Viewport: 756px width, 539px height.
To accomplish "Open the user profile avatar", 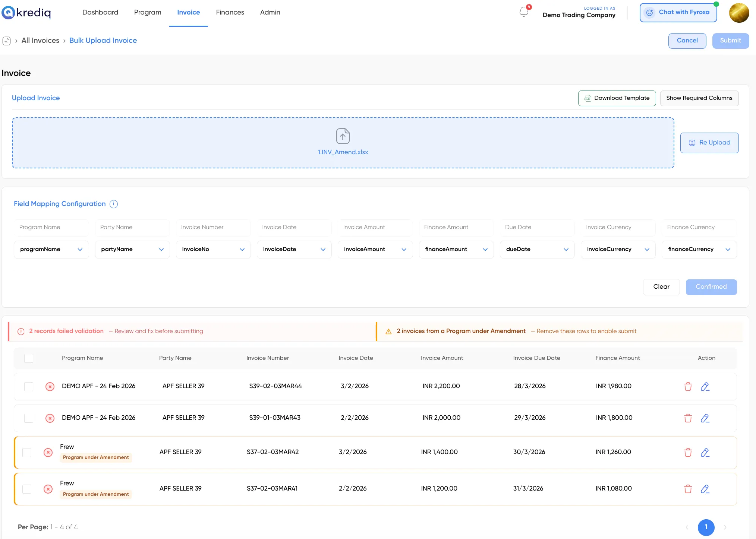I will (x=739, y=13).
